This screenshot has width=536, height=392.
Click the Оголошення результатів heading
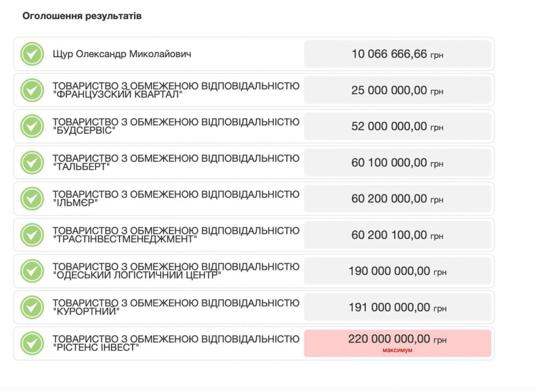(81, 16)
